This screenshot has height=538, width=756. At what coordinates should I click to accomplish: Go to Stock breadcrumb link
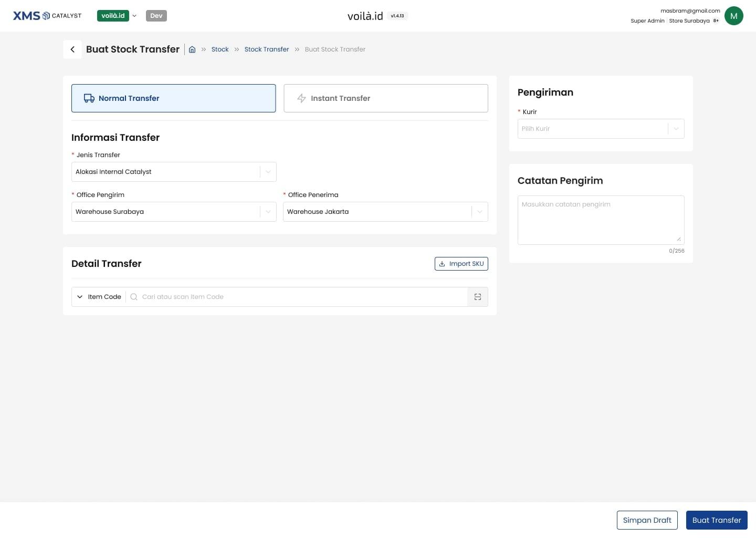click(x=220, y=49)
